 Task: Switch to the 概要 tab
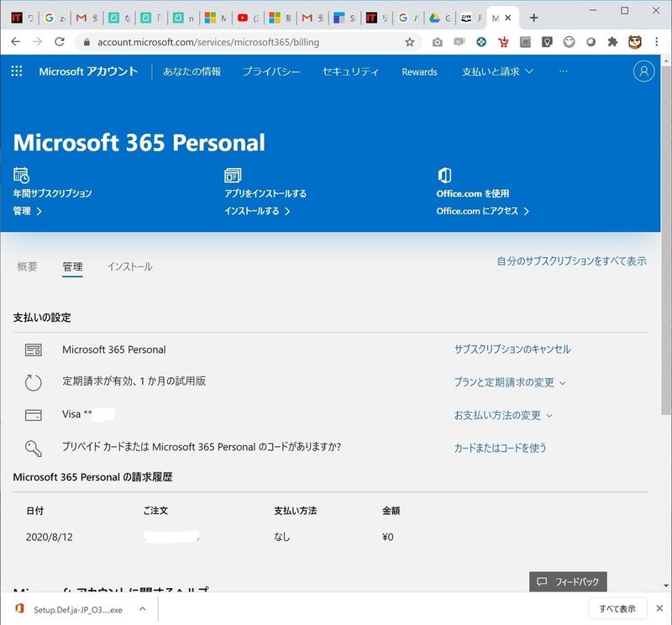[x=27, y=266]
